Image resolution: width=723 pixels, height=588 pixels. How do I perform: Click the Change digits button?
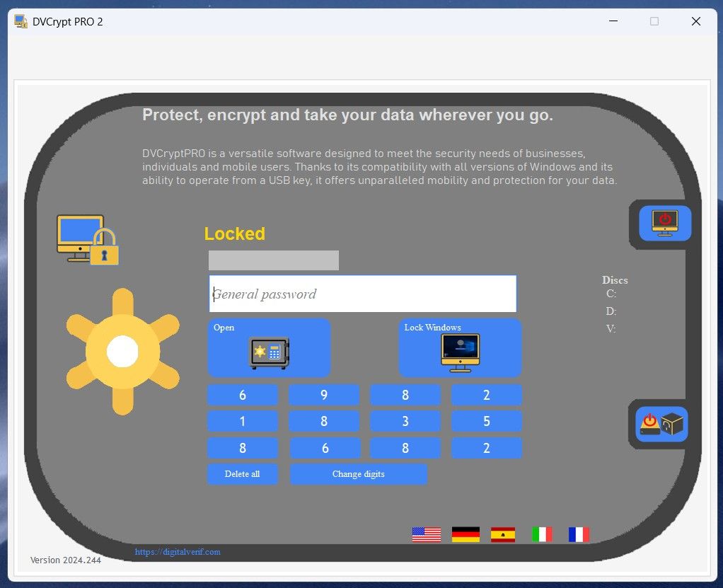coord(359,474)
